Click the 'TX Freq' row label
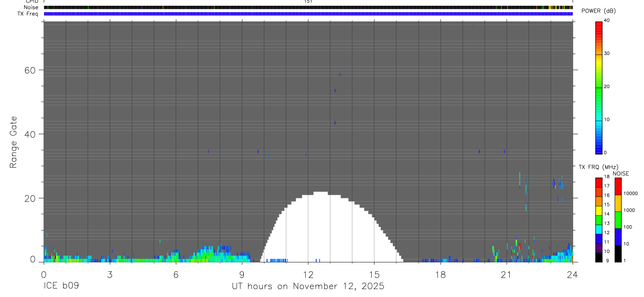This screenshot has height=297, width=644. click(x=28, y=14)
